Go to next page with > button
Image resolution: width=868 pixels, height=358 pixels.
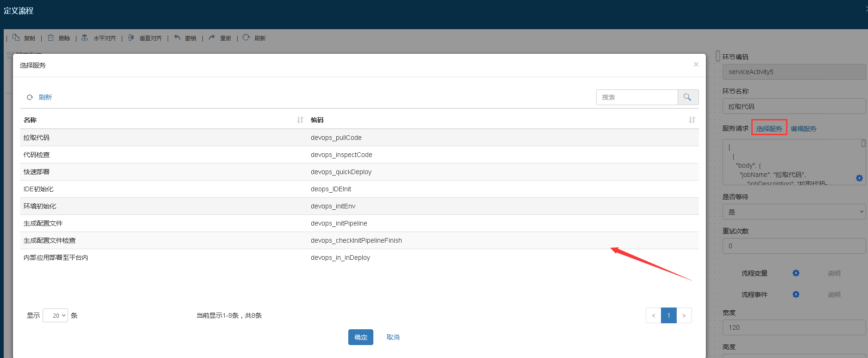click(684, 315)
